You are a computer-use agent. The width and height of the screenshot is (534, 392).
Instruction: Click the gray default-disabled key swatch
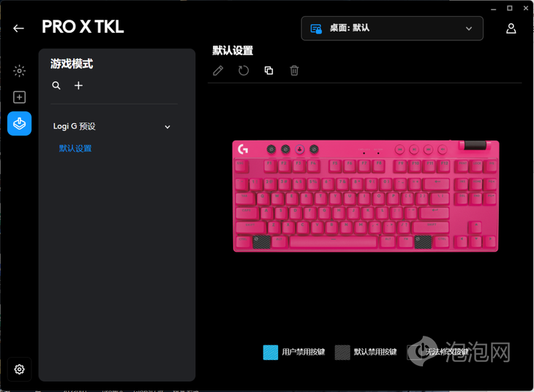click(x=342, y=353)
